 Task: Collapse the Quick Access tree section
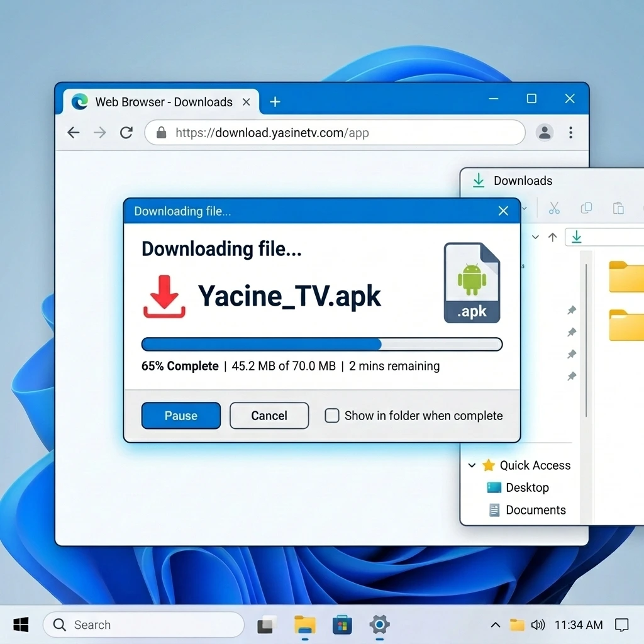[472, 465]
